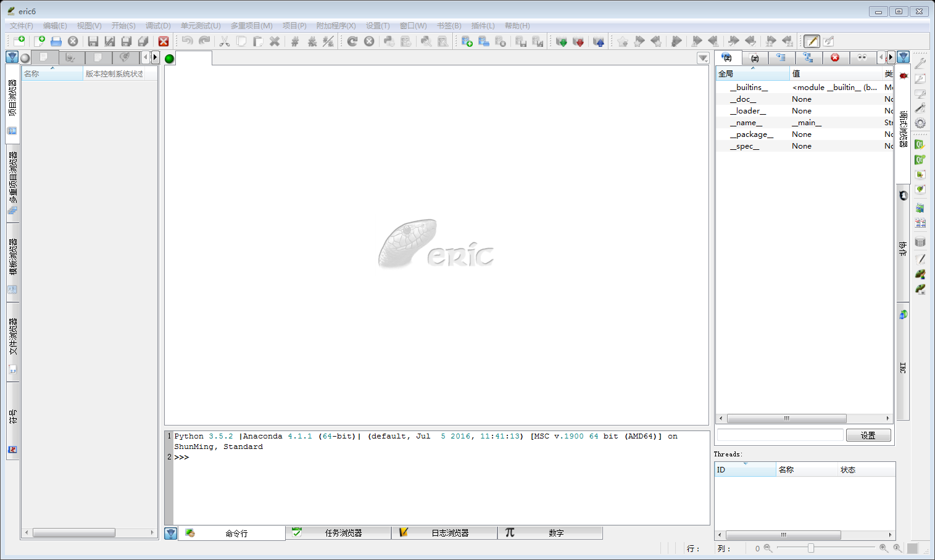Click the Open file folder icon
This screenshot has height=560, width=935.
coord(56,41)
